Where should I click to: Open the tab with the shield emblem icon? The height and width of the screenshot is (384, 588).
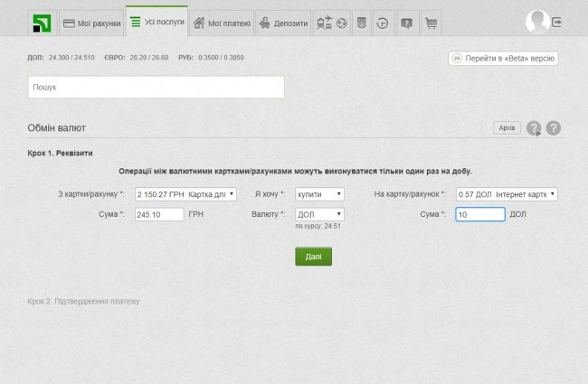[x=363, y=23]
